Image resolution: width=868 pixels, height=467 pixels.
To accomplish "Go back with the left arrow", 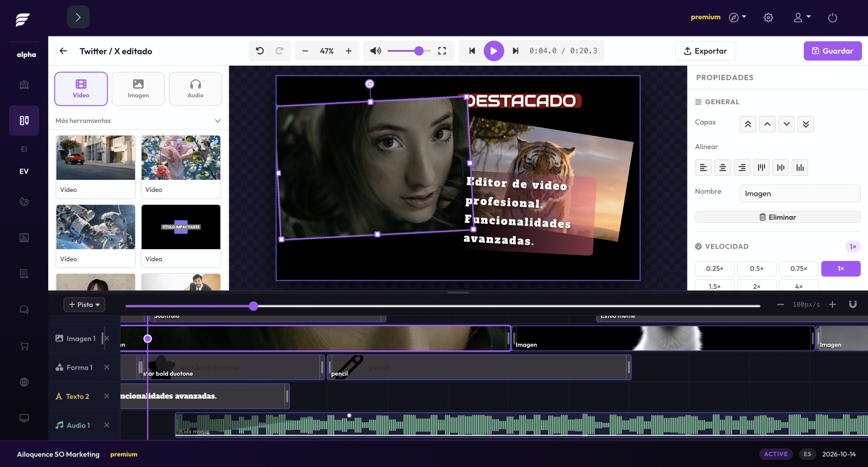I will pos(63,51).
